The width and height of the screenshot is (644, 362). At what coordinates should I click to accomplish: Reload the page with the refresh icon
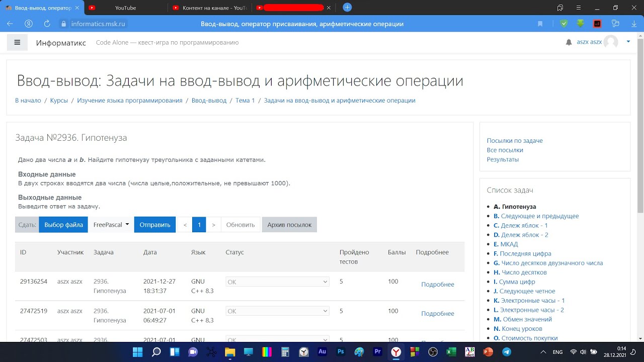[47, 24]
